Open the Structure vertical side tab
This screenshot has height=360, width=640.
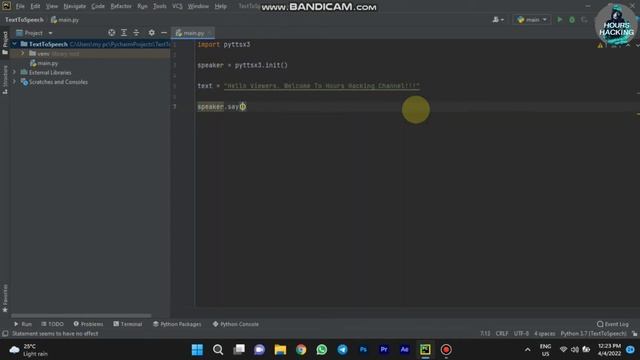tap(5, 80)
